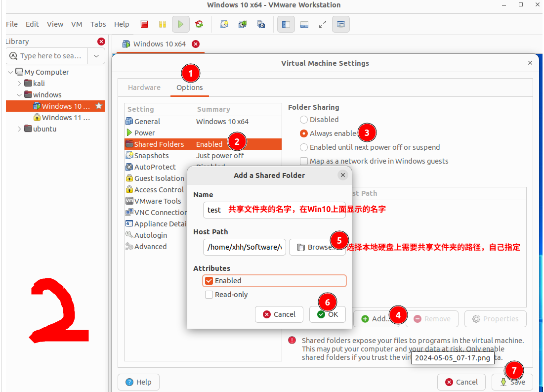Select the Windows 10 VM in Library
544x392 pixels.
click(x=55, y=106)
